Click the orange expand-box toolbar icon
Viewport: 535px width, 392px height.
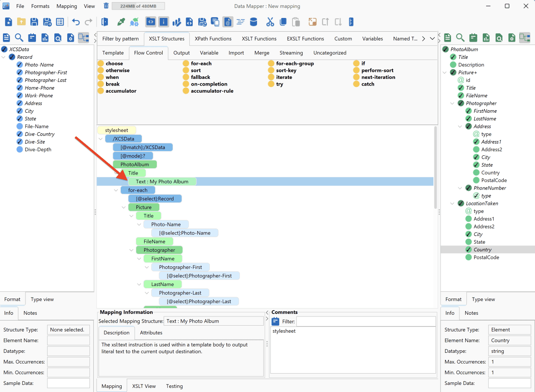313,22
